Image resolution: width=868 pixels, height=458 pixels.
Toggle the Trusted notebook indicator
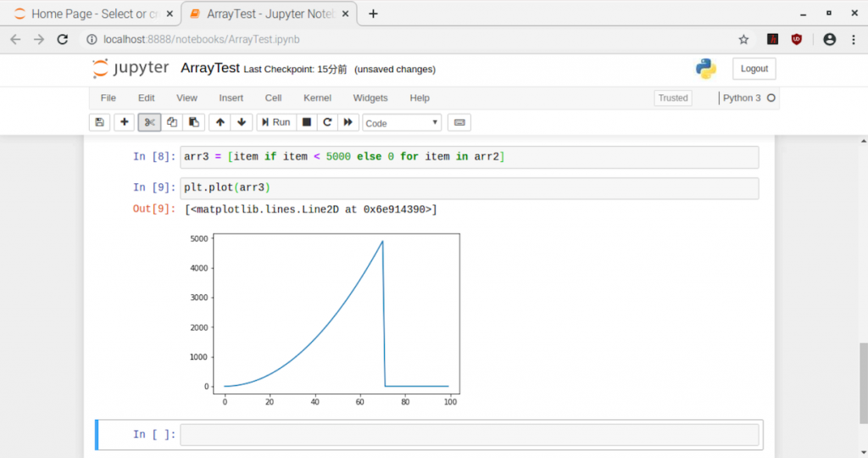point(673,98)
